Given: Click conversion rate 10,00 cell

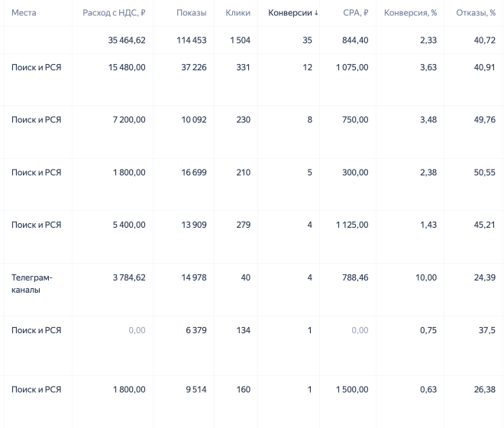Looking at the screenshot, I should [x=426, y=277].
